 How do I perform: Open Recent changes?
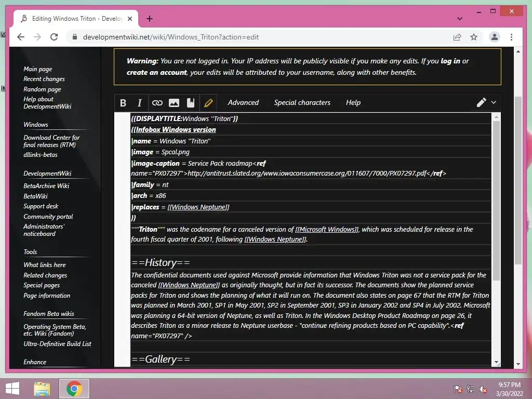[44, 79]
